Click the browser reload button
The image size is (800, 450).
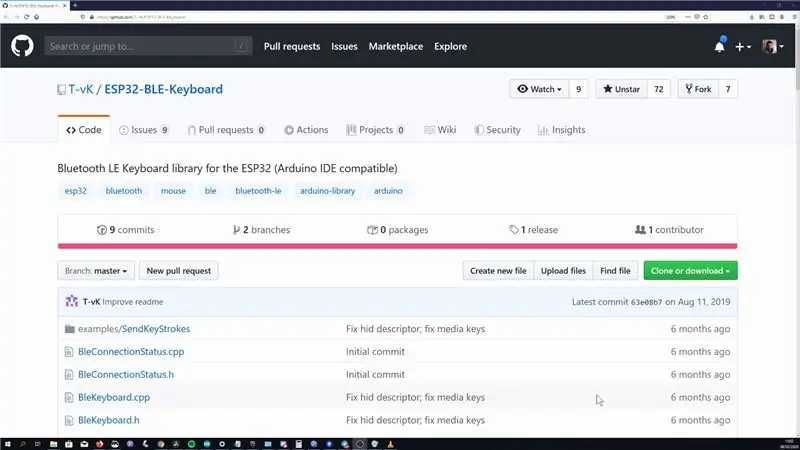[x=27, y=17]
